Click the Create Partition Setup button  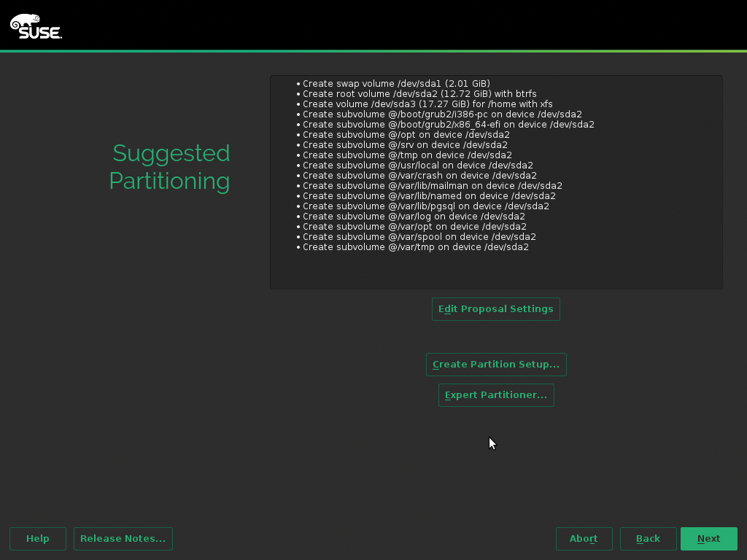pos(496,365)
